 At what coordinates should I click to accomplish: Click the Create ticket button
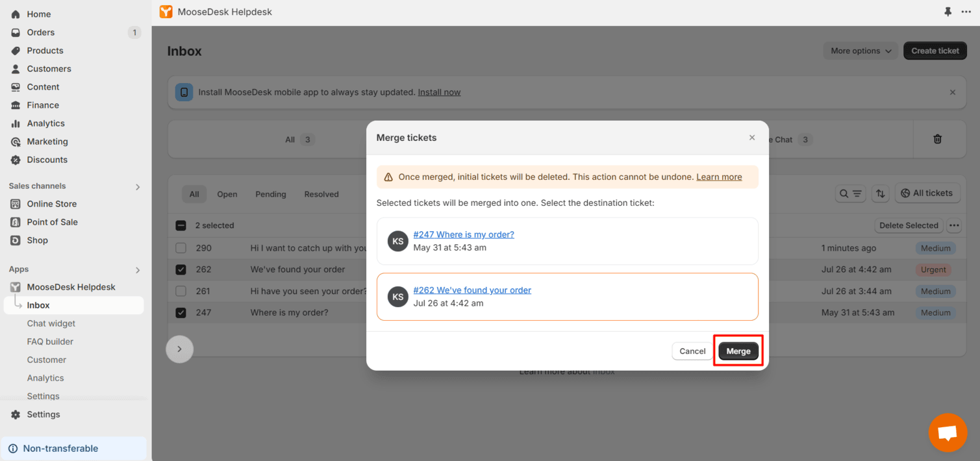(935, 51)
